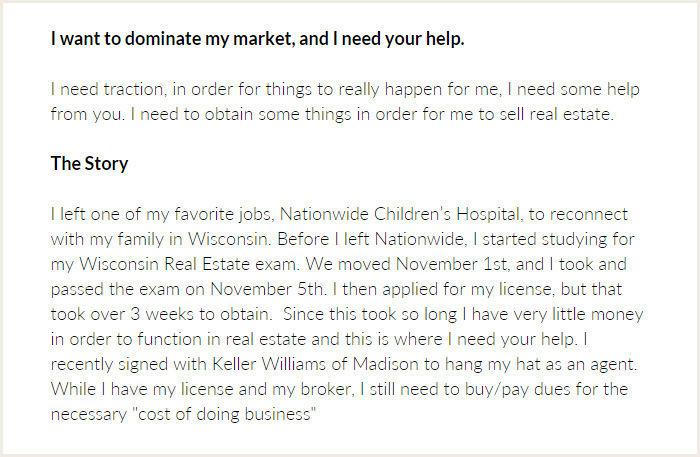Click the heading 'I want to dominate my market'

click(173, 39)
